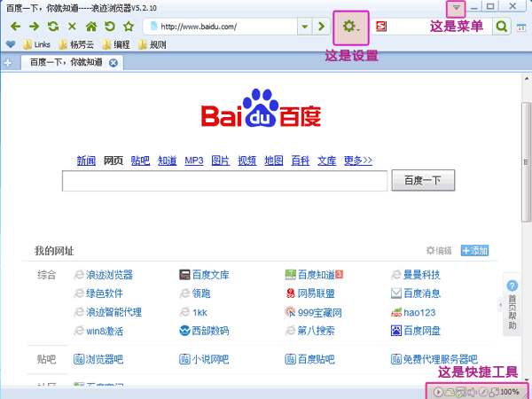
Task: Click the Baidu search input box
Action: [x=224, y=181]
